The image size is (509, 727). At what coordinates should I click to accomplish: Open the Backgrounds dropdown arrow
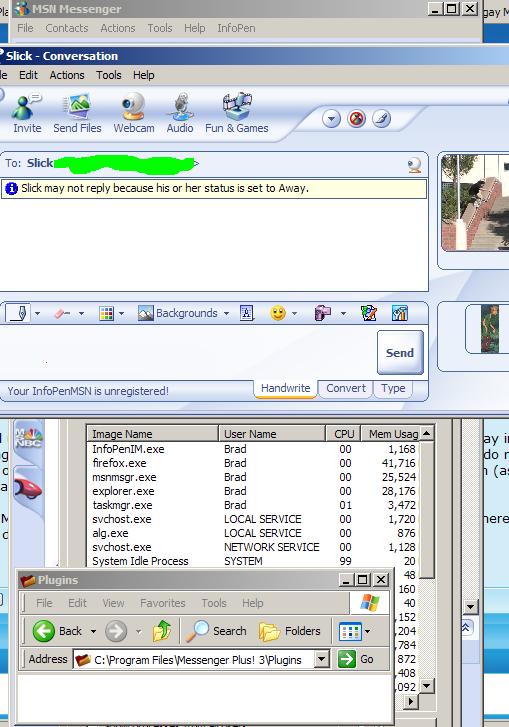(226, 313)
